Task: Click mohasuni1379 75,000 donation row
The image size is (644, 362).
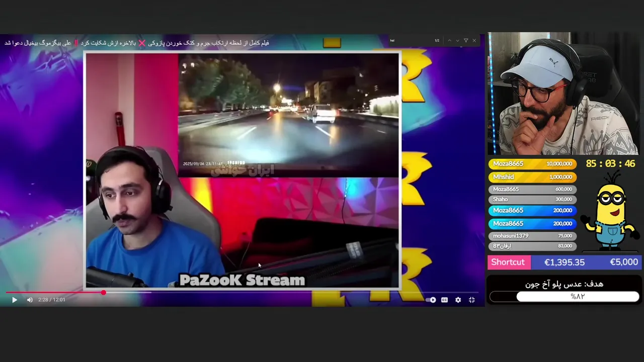Action: pyautogui.click(x=532, y=236)
